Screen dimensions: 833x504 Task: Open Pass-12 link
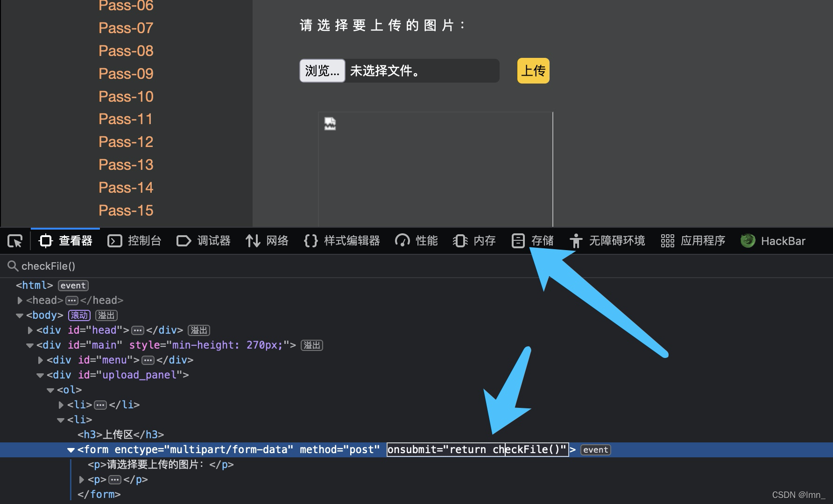click(x=126, y=142)
